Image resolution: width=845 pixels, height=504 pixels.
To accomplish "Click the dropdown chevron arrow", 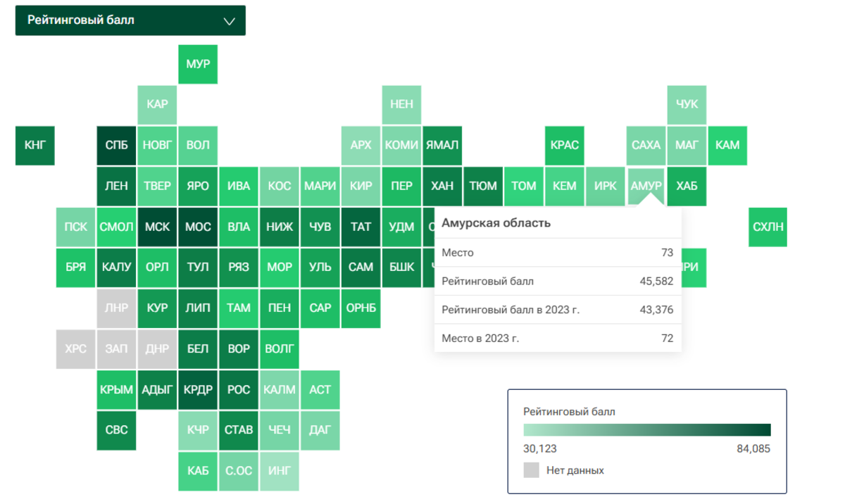I will [229, 21].
